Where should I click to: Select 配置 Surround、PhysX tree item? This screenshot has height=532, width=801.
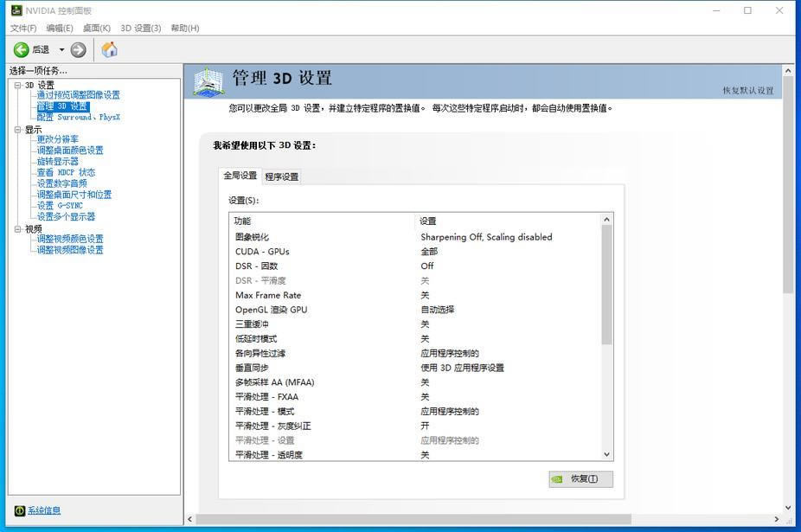78,117
